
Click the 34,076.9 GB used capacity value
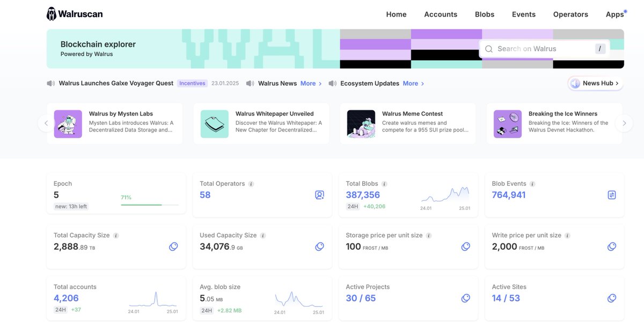[221, 247]
